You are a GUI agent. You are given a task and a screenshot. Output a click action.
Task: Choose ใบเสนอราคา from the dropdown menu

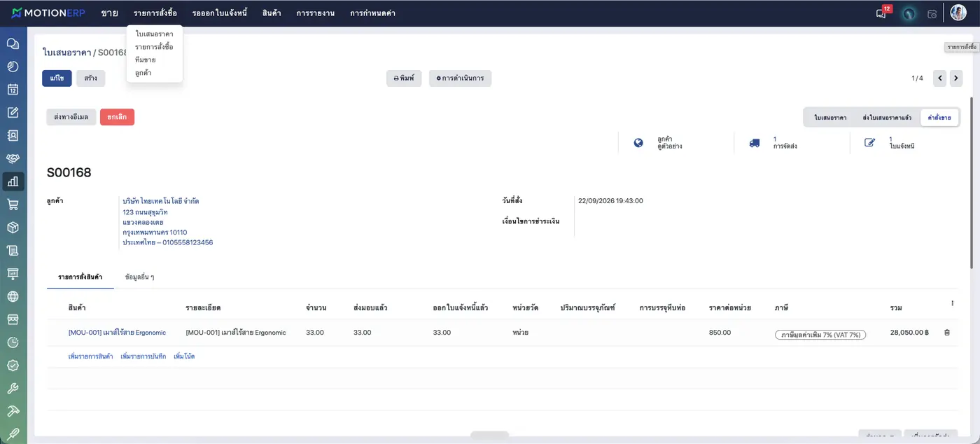point(155,34)
